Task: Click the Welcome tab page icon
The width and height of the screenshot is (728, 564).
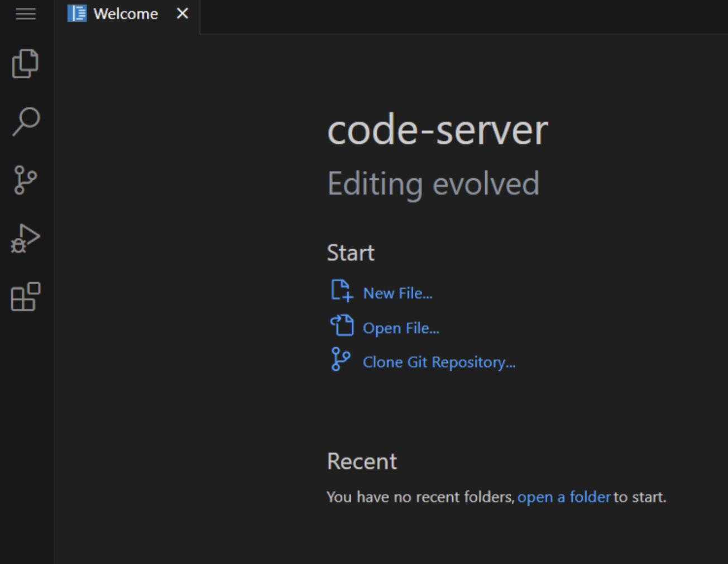Action: (x=76, y=13)
